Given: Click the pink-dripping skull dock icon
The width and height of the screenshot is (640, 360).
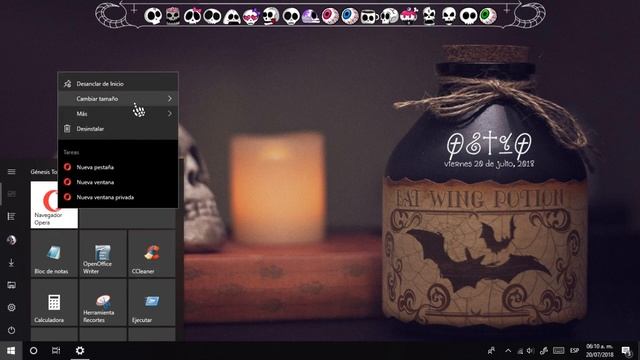Looking at the screenshot, I should [x=409, y=16].
